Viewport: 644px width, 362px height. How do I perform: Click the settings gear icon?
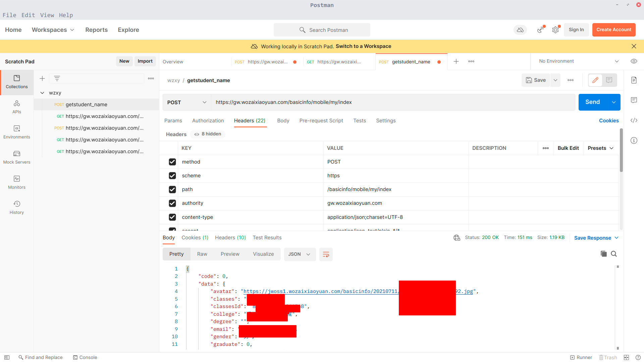[x=555, y=30]
